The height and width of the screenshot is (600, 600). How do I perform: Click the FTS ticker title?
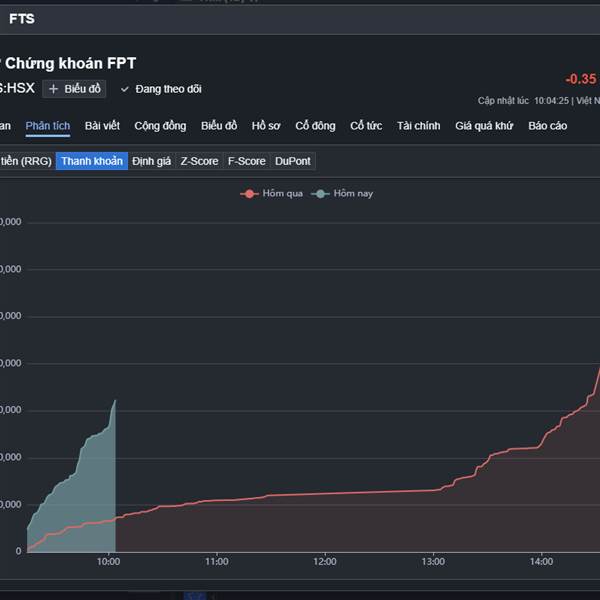tap(21, 18)
